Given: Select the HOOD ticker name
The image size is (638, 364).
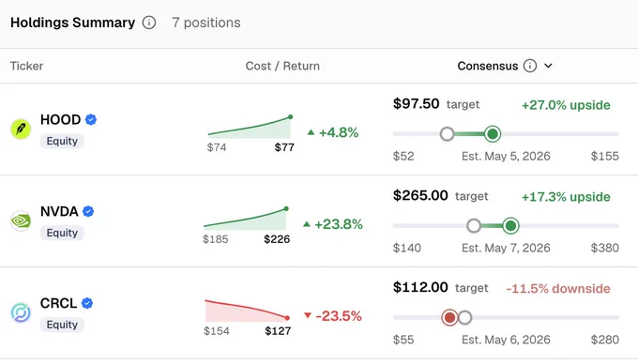Looking at the screenshot, I should pyautogui.click(x=60, y=119).
